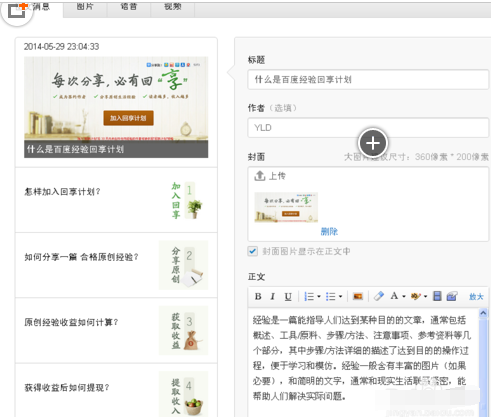Click the uploaded cover thumbnail image

click(x=286, y=207)
